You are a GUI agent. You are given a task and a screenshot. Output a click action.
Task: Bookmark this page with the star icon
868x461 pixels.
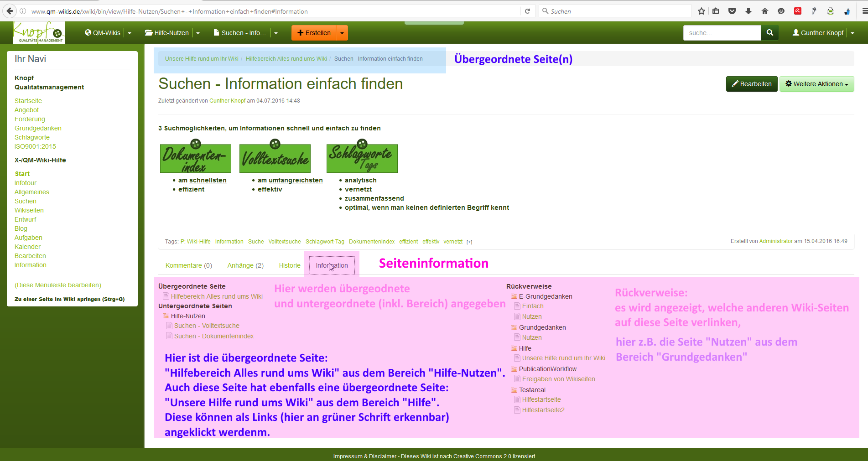coord(701,11)
